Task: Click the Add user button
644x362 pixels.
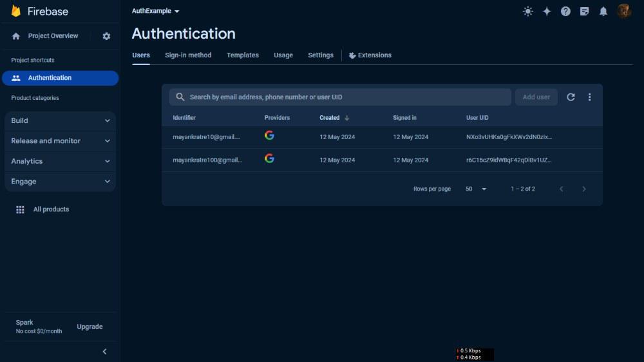Action: click(536, 97)
